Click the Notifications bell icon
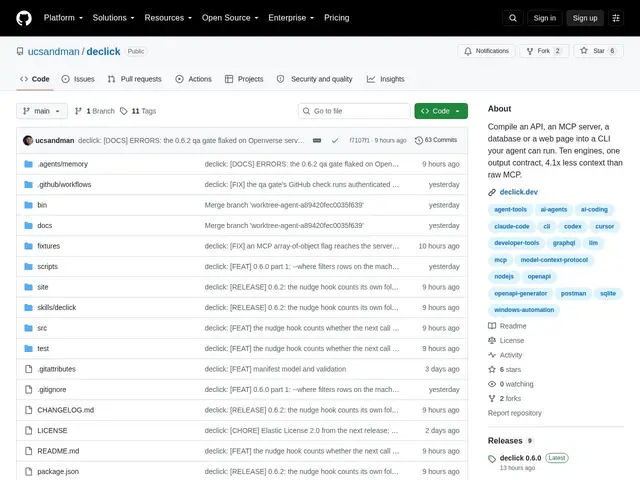Image resolution: width=640 pixels, height=480 pixels. tap(468, 51)
